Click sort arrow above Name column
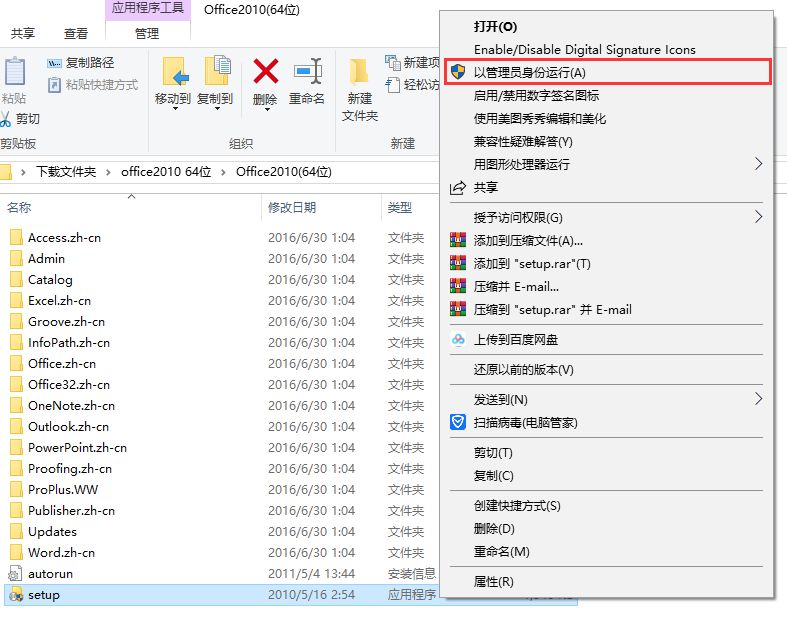 click(x=132, y=196)
